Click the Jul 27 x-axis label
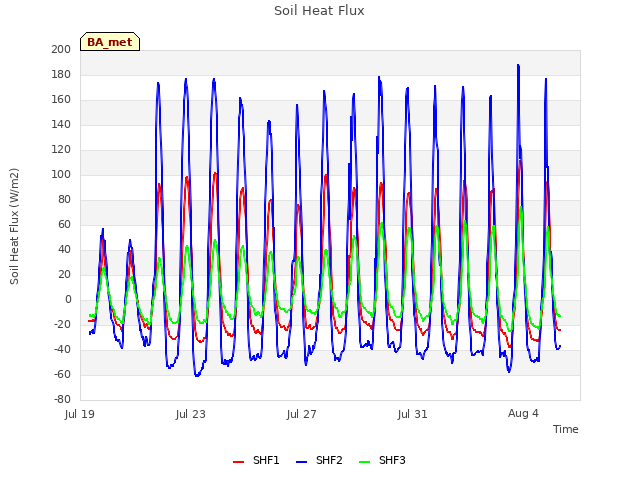 pyautogui.click(x=302, y=414)
